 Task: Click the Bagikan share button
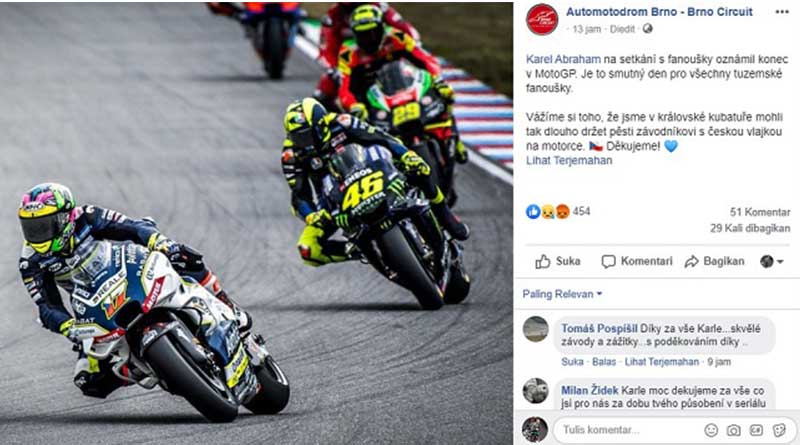coord(714,261)
